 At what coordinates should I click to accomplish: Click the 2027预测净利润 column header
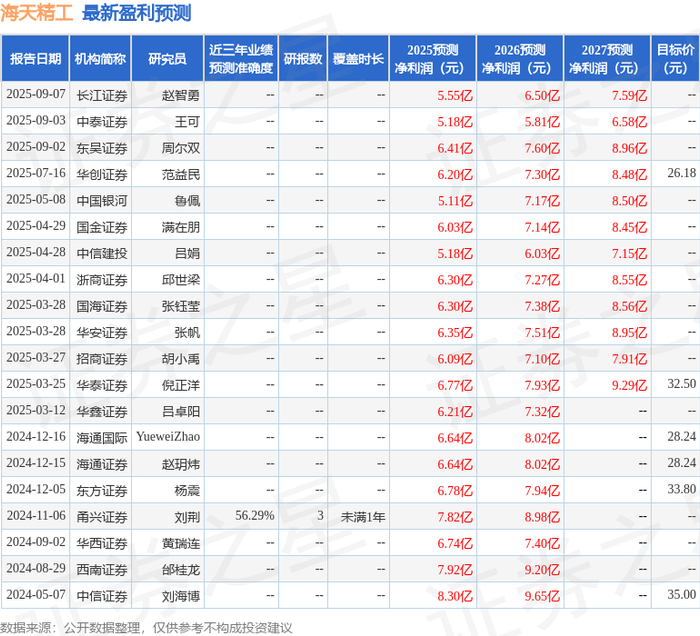tap(607, 58)
